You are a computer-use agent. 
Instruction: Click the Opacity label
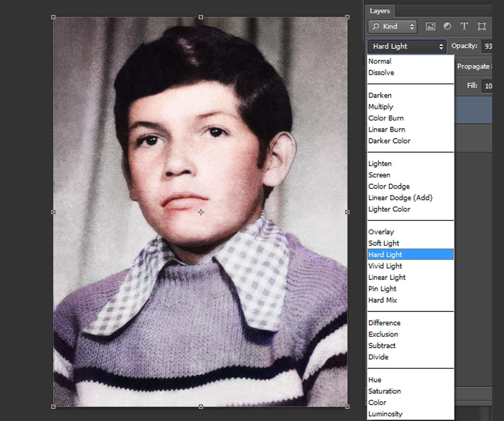coord(464,46)
